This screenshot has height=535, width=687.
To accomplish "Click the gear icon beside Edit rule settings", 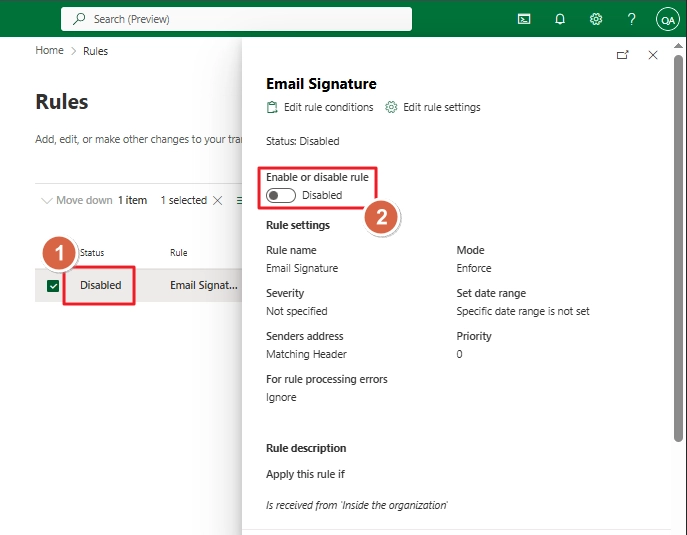I will pos(391,107).
